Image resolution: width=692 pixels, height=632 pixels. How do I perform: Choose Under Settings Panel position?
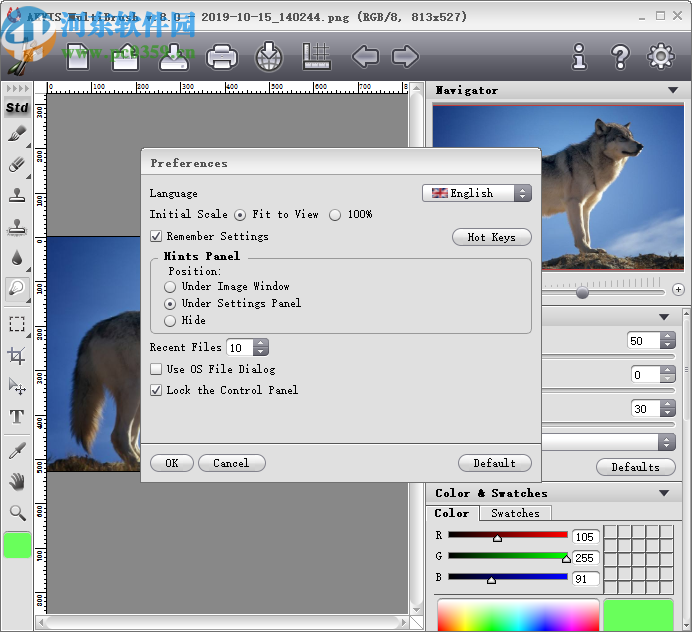(170, 304)
